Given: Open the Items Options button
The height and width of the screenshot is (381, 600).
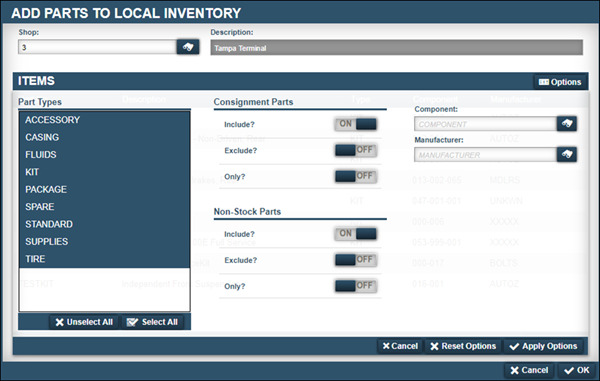Looking at the screenshot, I should point(560,82).
